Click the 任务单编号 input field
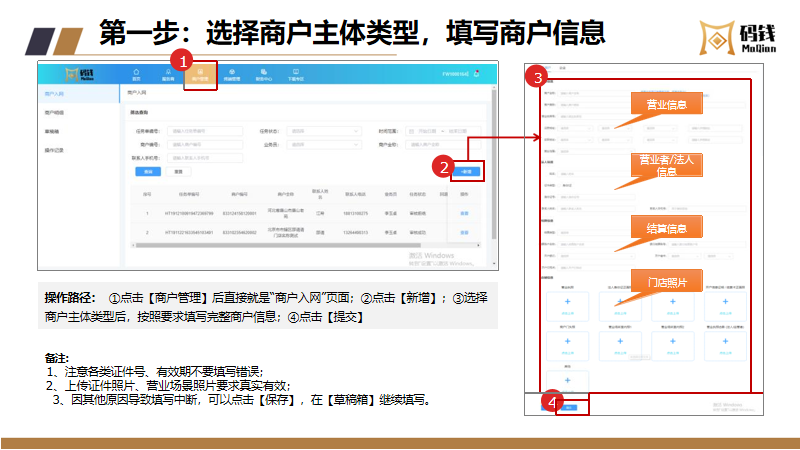 pos(204,131)
